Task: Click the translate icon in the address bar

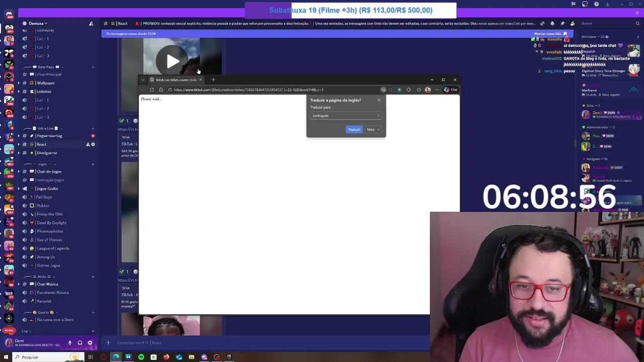Action: pos(383,89)
